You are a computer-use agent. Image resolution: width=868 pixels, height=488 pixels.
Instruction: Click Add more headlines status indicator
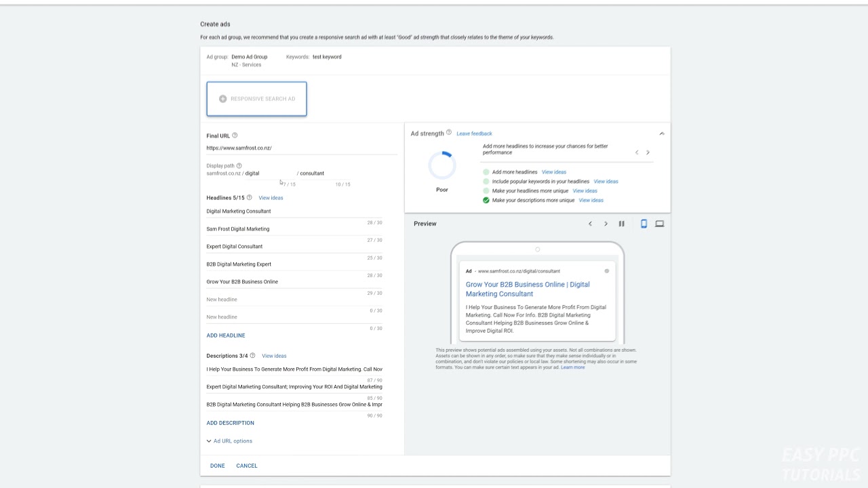(486, 172)
